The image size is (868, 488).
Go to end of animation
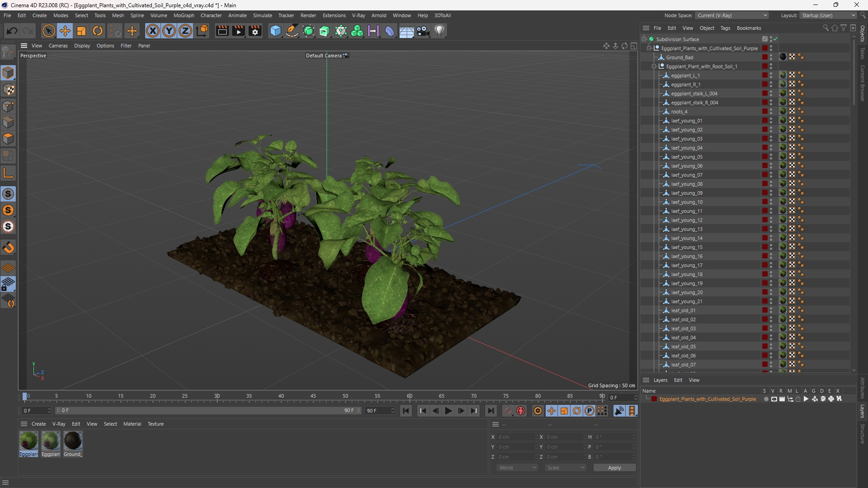click(491, 411)
